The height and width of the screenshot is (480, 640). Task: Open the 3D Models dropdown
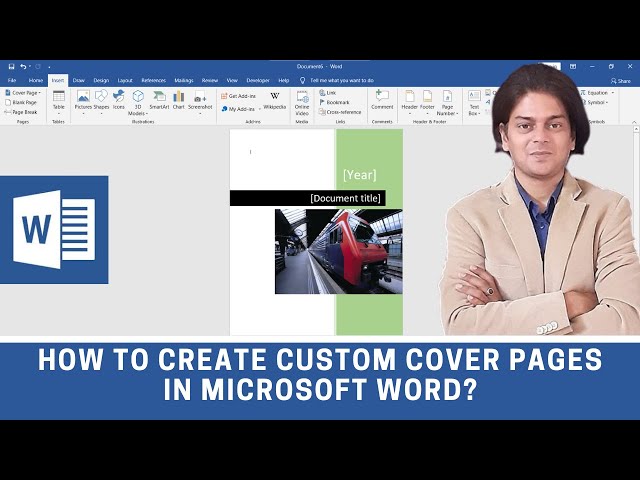(x=138, y=102)
